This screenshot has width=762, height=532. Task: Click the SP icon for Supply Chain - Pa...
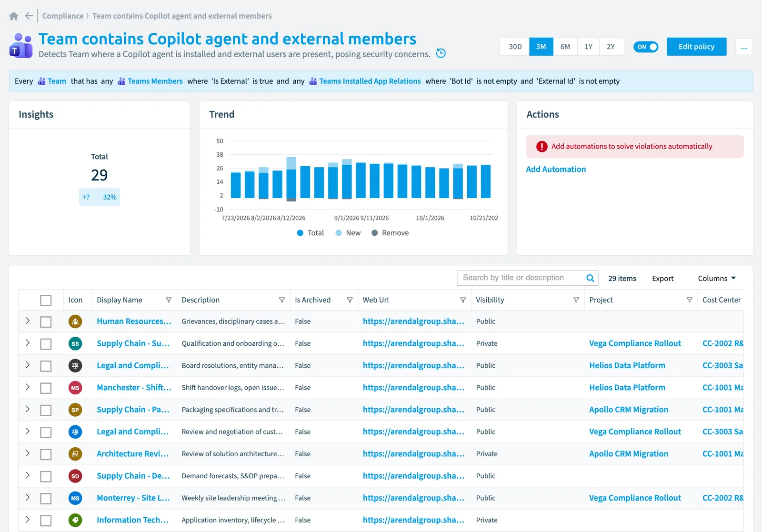click(x=75, y=410)
